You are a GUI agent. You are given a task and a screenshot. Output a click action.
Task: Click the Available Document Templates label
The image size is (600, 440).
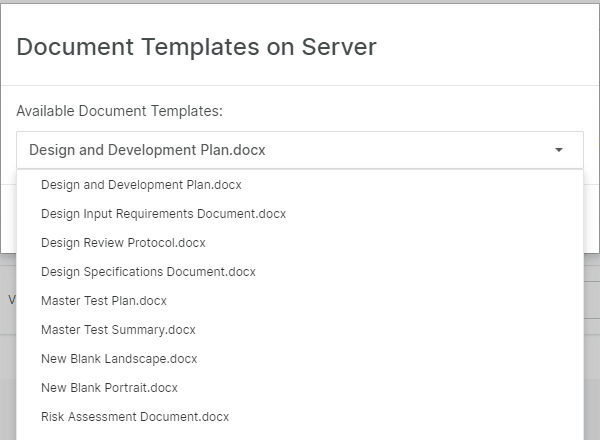coord(119,110)
